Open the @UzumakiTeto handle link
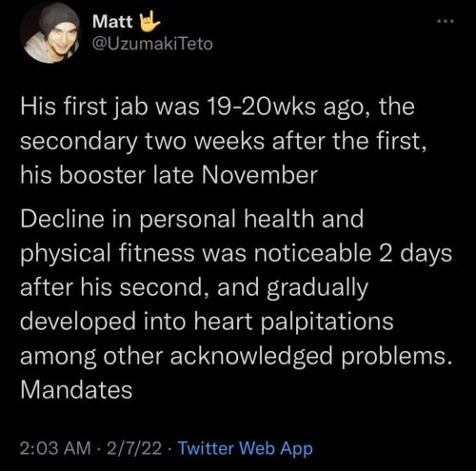476x471 pixels. [x=152, y=44]
